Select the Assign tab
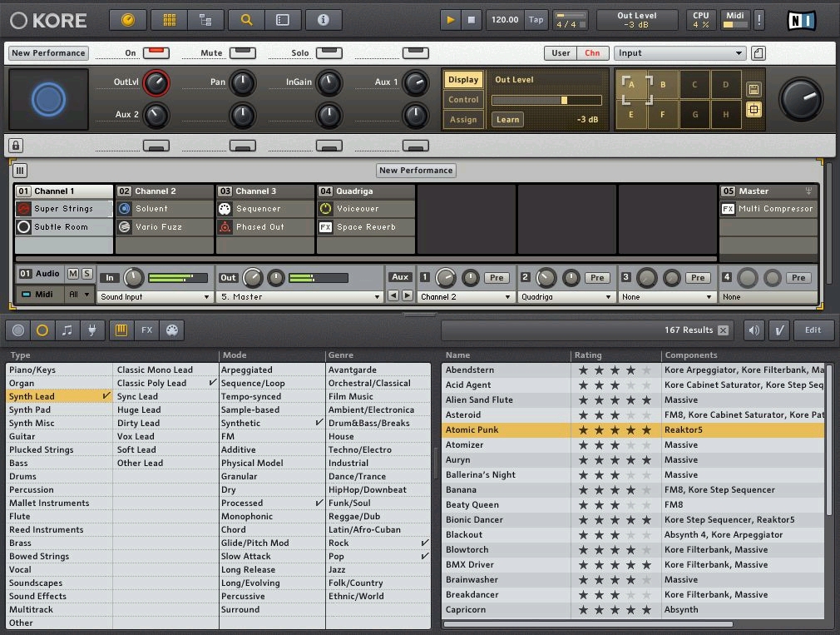Image resolution: width=840 pixels, height=635 pixels. click(463, 120)
